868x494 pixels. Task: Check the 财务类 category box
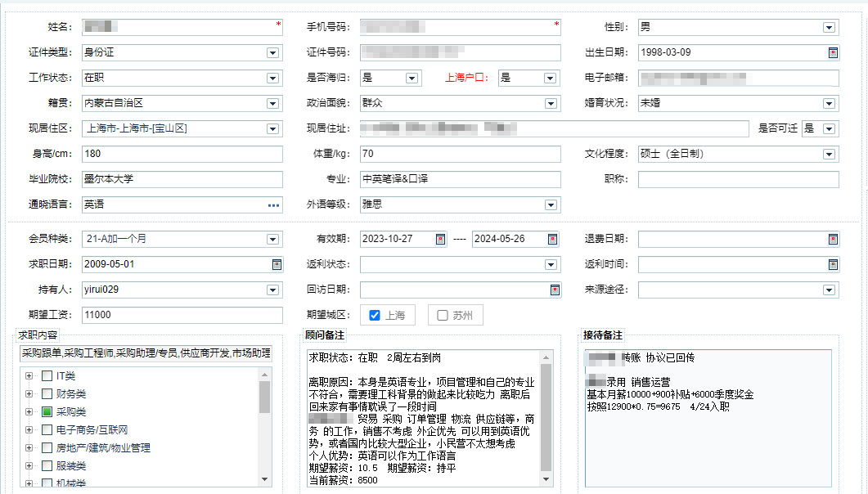(47, 394)
